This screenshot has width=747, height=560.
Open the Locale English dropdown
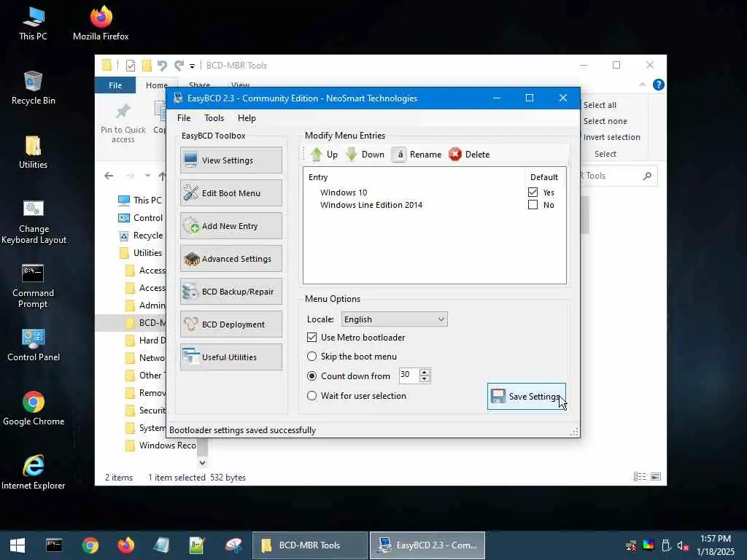[x=395, y=319]
